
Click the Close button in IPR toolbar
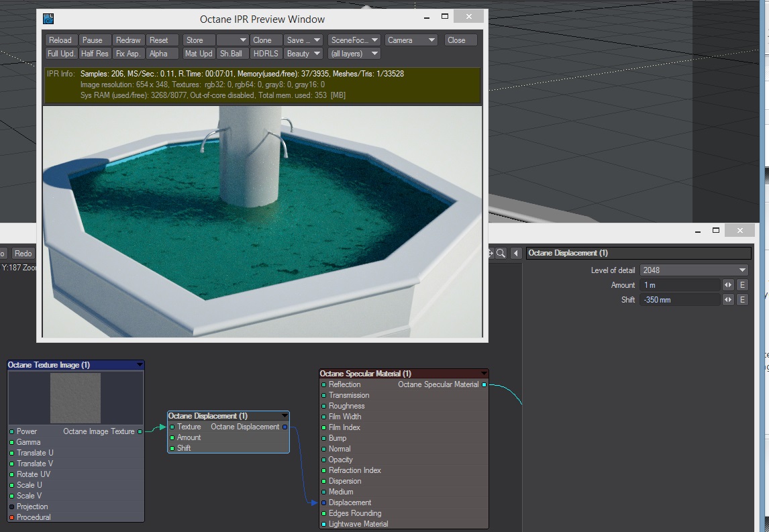pos(461,40)
